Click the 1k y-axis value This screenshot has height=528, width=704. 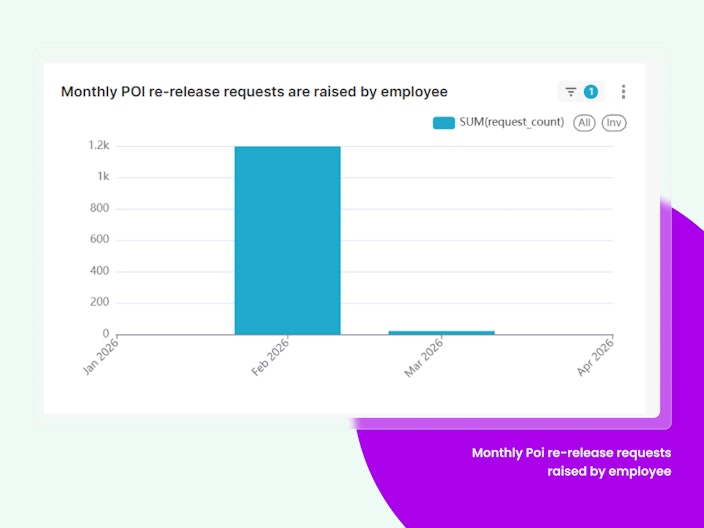coord(103,176)
